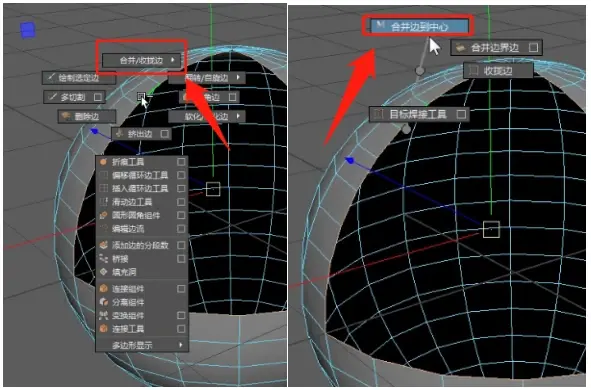This screenshot has width=591, height=390.
Task: Open option box beside 变换组件
Action: [181, 315]
